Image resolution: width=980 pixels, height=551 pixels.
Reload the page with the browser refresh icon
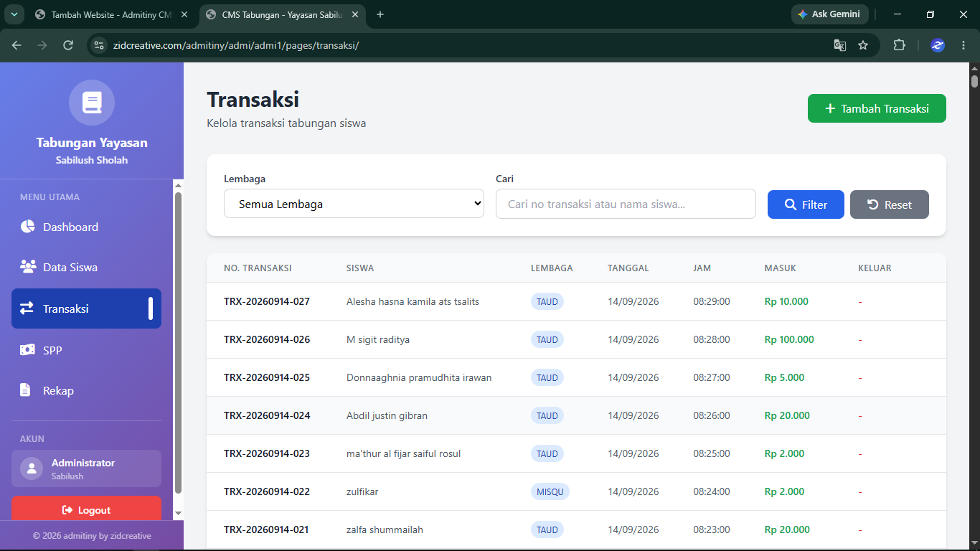pos(68,45)
